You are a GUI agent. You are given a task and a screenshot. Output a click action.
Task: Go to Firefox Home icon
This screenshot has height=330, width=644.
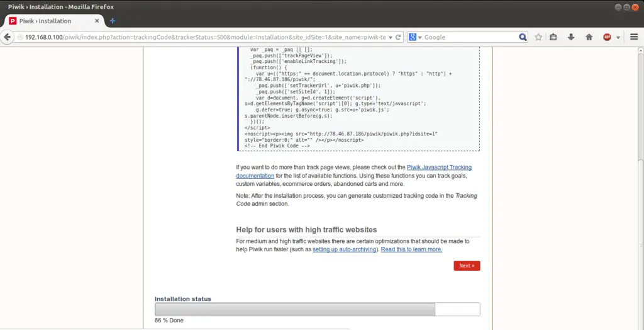coord(589,37)
